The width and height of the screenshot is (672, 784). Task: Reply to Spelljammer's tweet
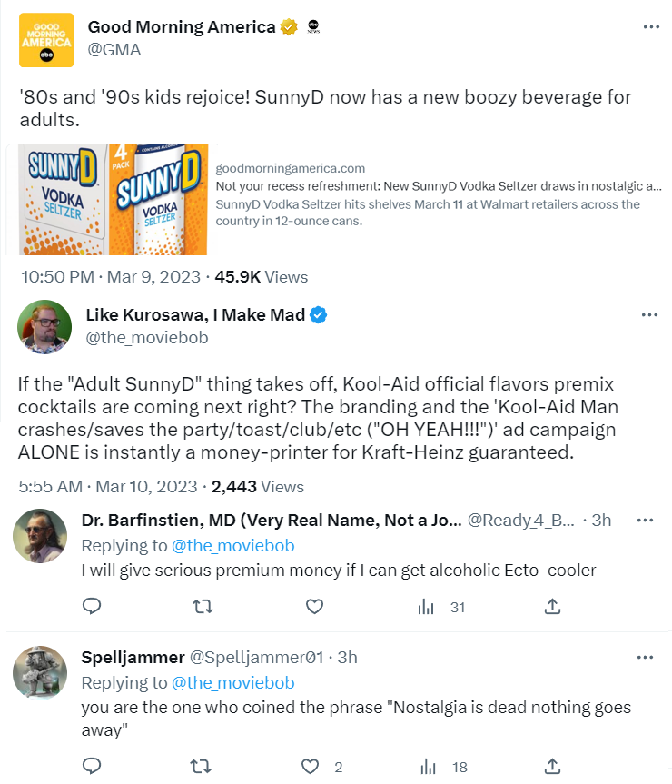coord(92,767)
